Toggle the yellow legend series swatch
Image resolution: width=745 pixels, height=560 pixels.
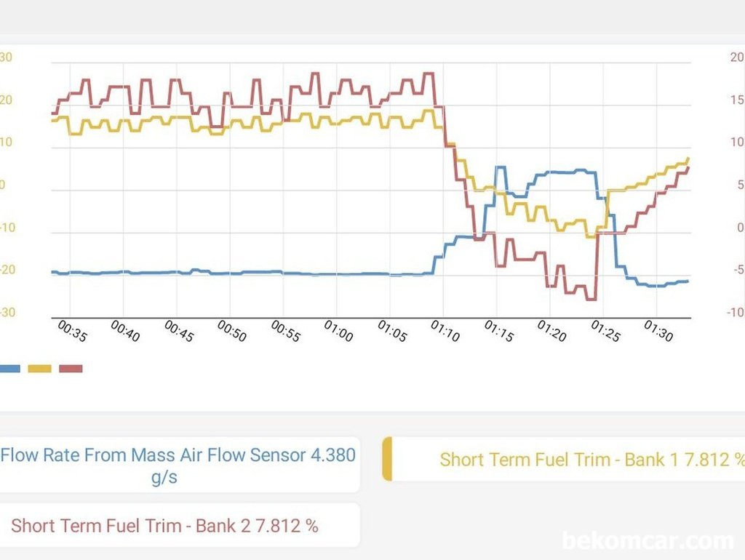(39, 369)
